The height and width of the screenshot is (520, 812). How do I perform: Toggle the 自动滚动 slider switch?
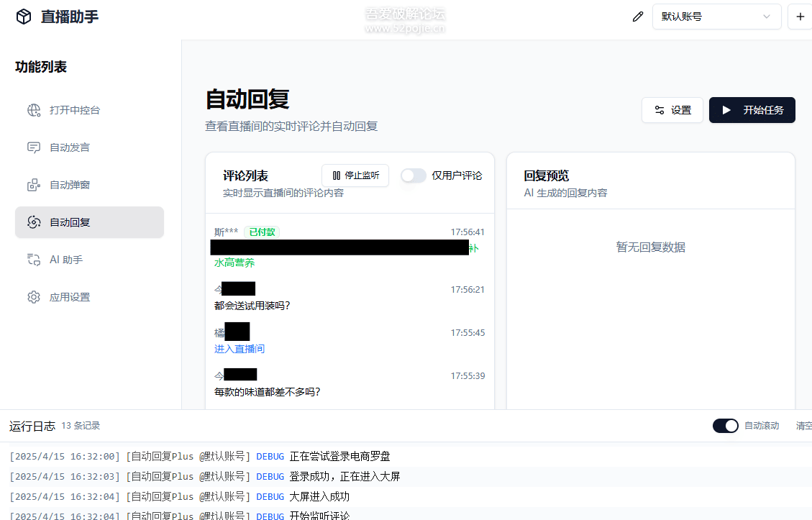pos(725,425)
